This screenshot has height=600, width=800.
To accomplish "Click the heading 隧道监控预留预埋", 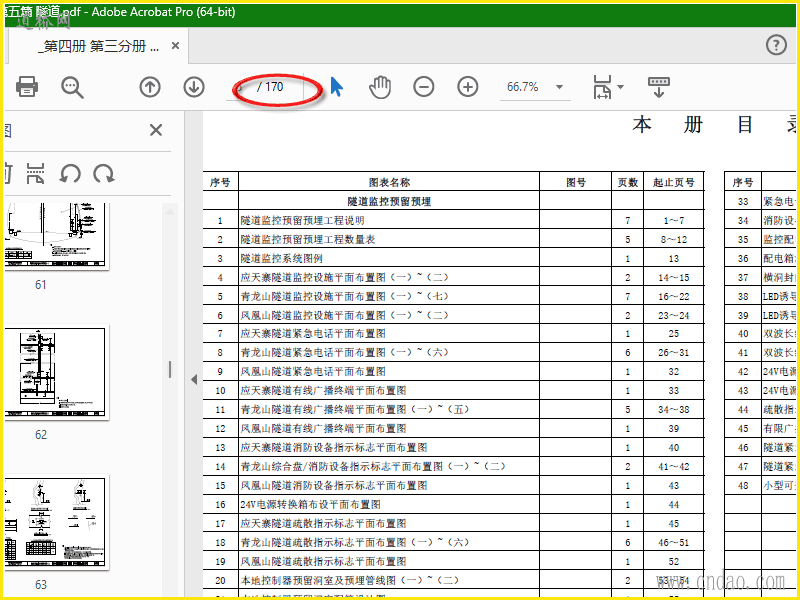I will [389, 202].
